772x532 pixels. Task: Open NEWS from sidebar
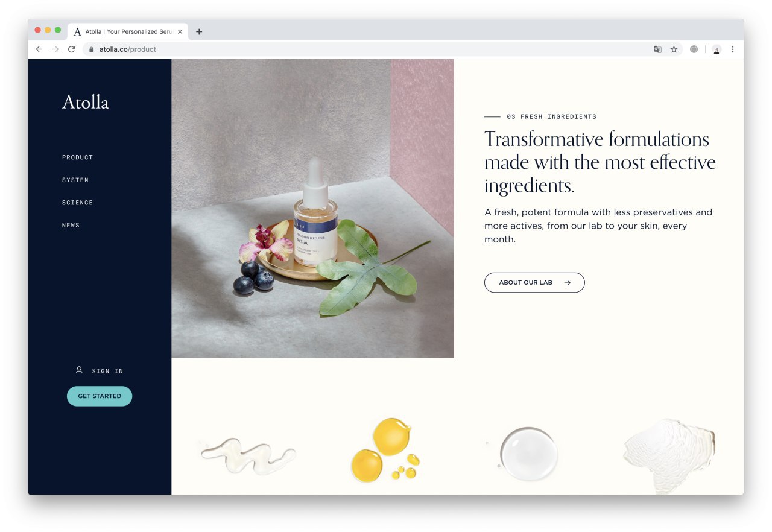coord(71,225)
